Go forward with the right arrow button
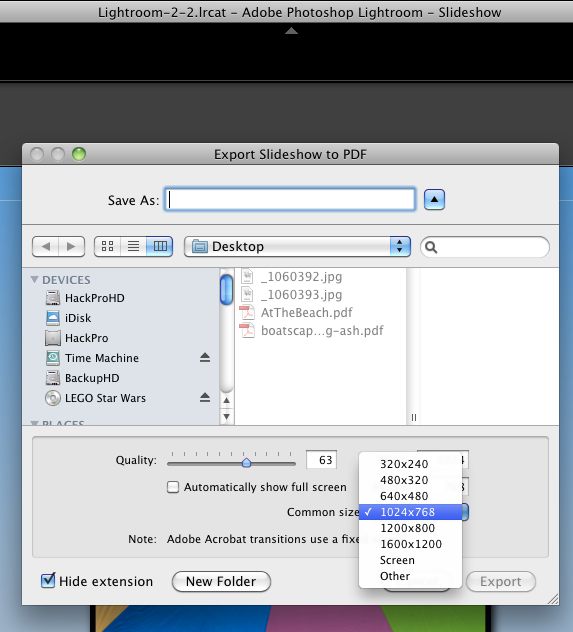The height and width of the screenshot is (632, 573). [71, 246]
